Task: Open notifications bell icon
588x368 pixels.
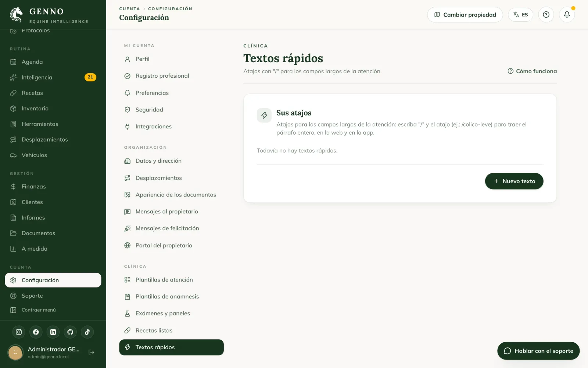Action: [567, 15]
